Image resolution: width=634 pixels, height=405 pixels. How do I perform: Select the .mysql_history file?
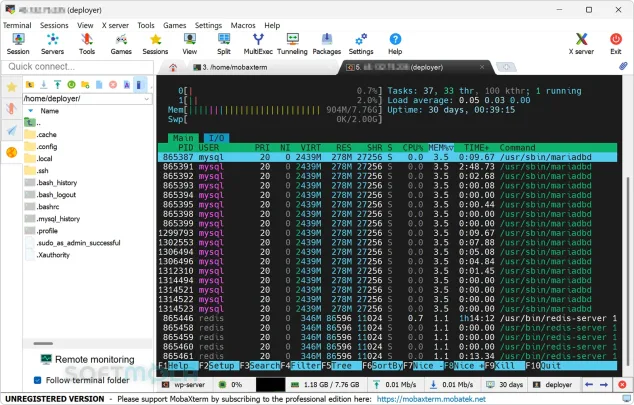coord(53,219)
